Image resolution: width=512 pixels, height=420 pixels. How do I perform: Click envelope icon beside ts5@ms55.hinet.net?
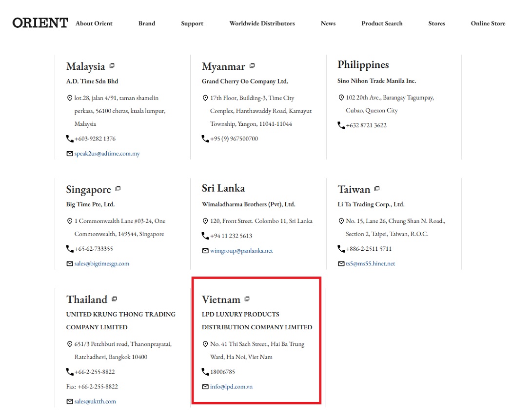click(341, 263)
